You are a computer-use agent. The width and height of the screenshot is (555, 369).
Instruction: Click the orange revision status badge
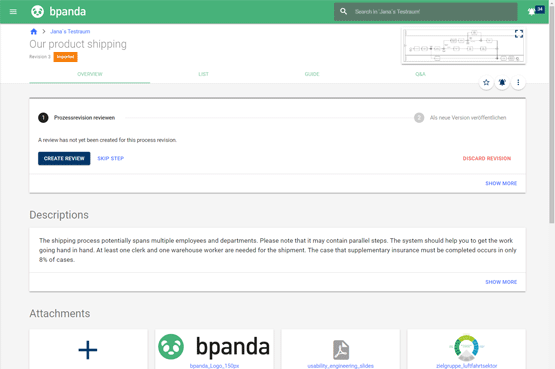[65, 57]
